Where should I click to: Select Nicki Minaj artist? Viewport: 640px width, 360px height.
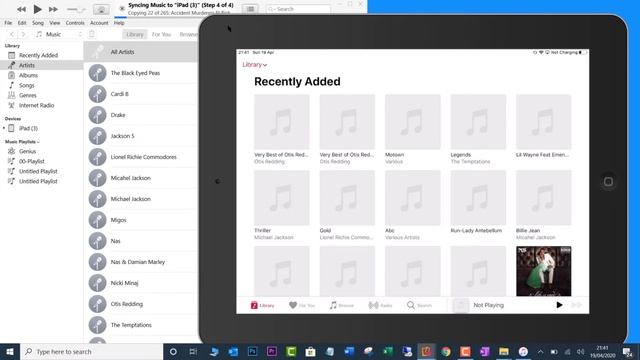[141, 283]
